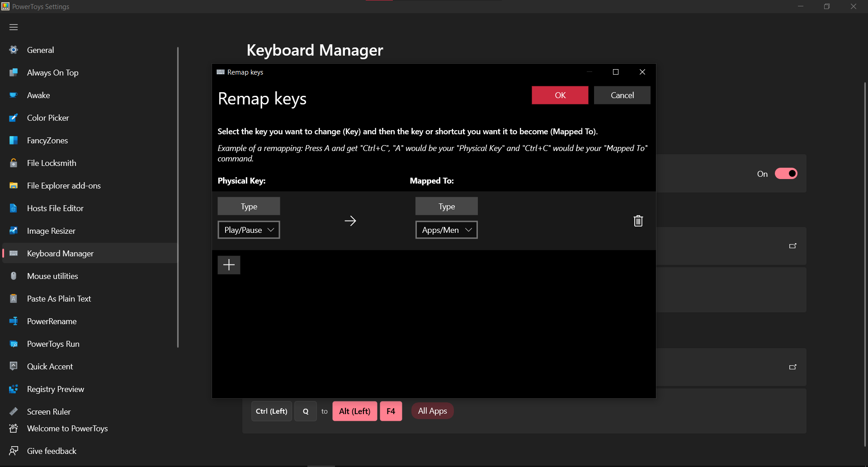The height and width of the screenshot is (467, 868).
Task: Click Type button under Mapped To
Action: pyautogui.click(x=446, y=206)
